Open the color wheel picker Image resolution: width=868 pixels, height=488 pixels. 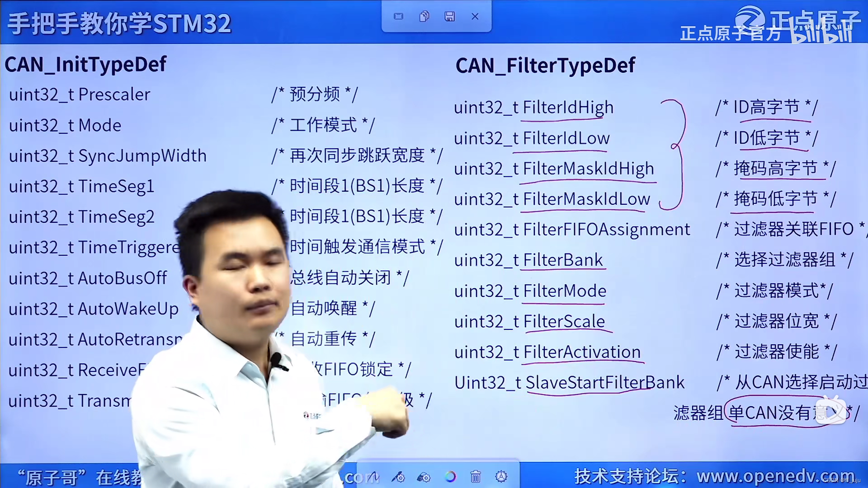(450, 477)
